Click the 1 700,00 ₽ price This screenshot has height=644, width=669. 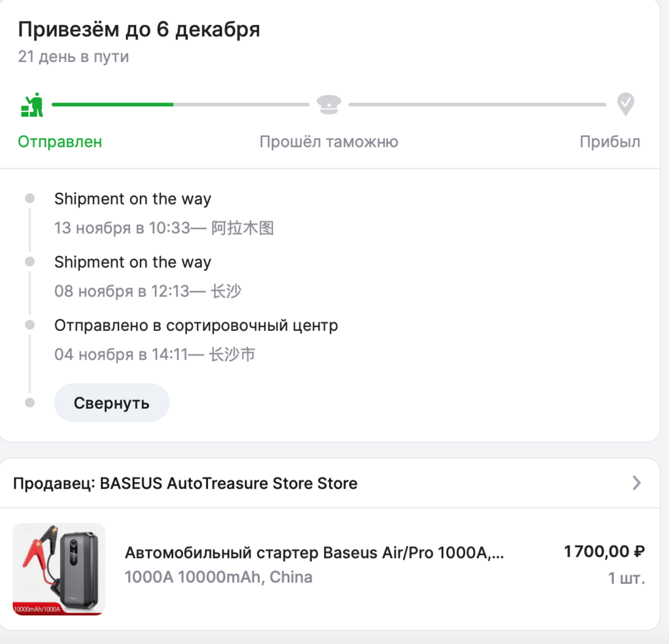coord(604,552)
